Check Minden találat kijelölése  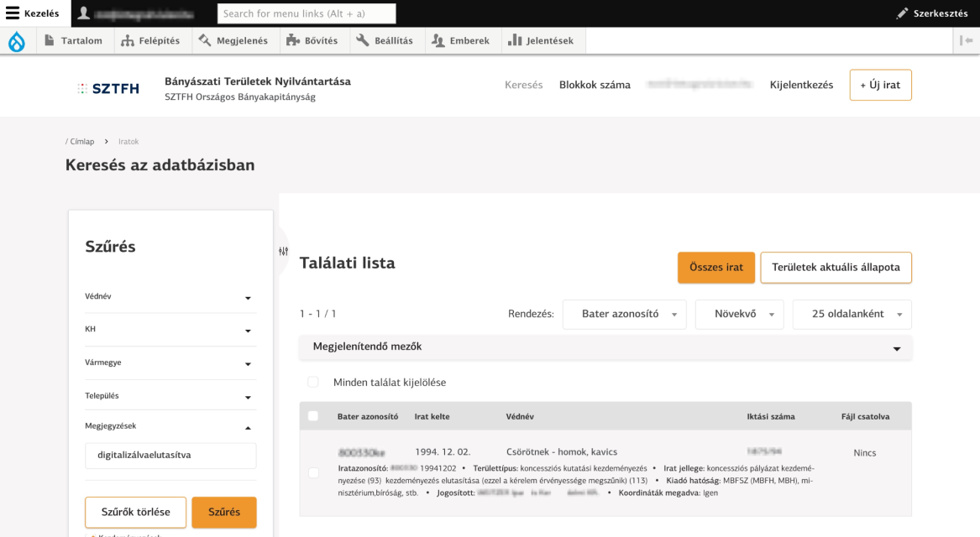click(x=313, y=382)
